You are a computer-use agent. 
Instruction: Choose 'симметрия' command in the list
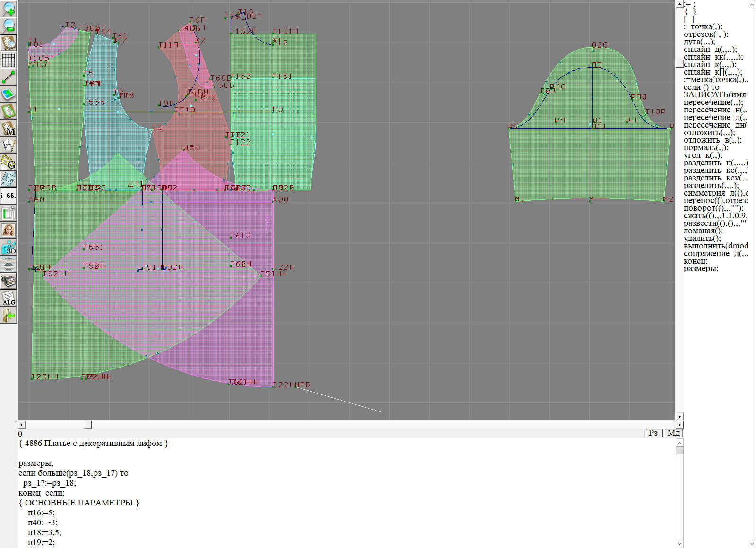[x=704, y=193]
